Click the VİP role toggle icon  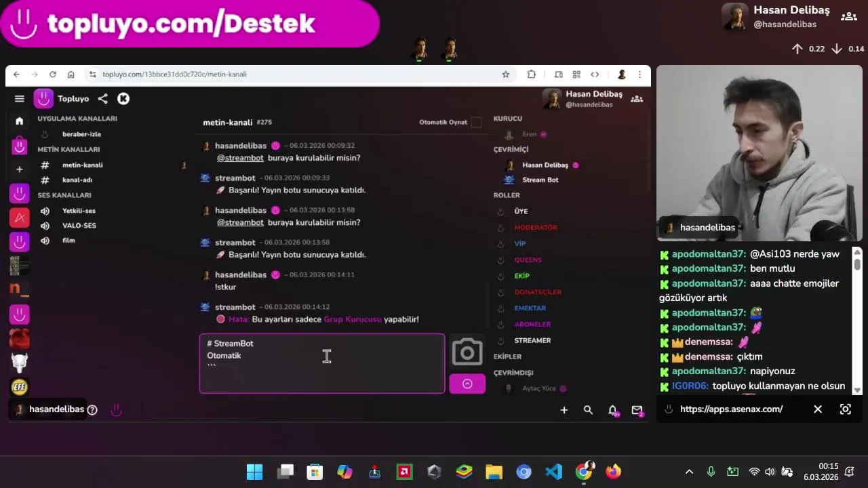[501, 244]
